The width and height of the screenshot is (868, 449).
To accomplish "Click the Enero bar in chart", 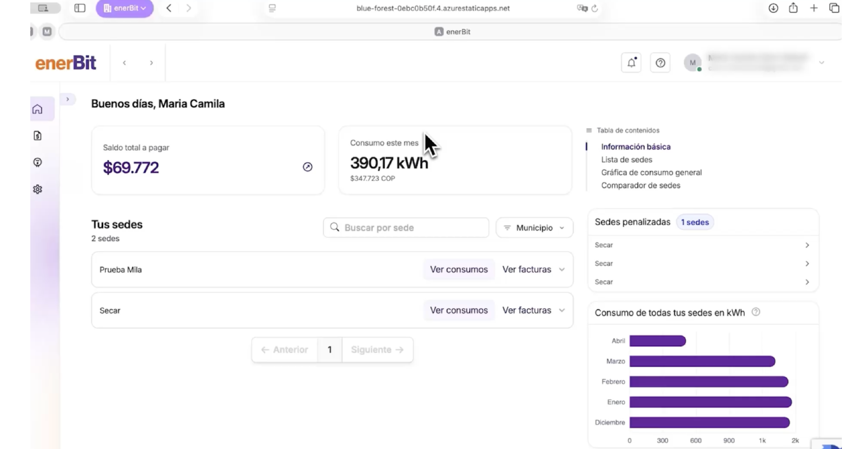I will 710,402.
